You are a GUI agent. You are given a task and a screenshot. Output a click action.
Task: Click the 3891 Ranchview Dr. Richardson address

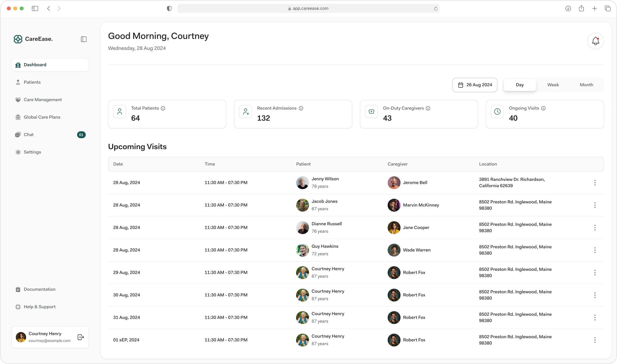click(x=512, y=183)
